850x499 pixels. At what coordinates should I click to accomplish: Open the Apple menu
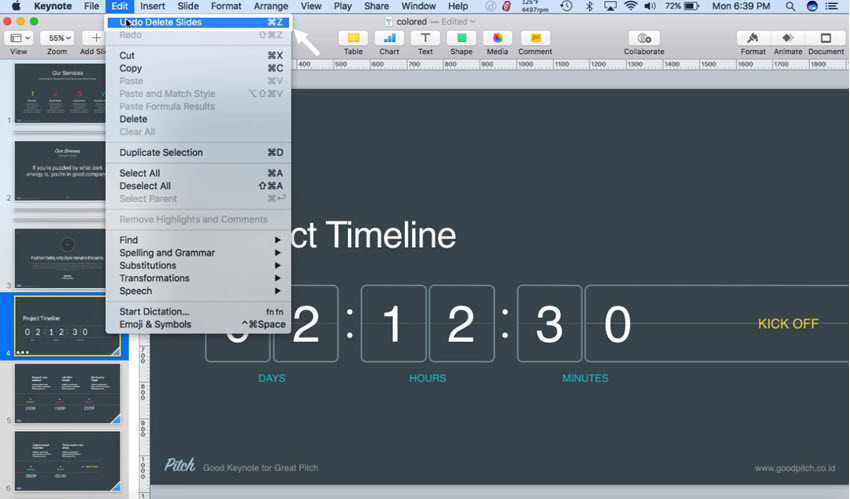(x=16, y=6)
